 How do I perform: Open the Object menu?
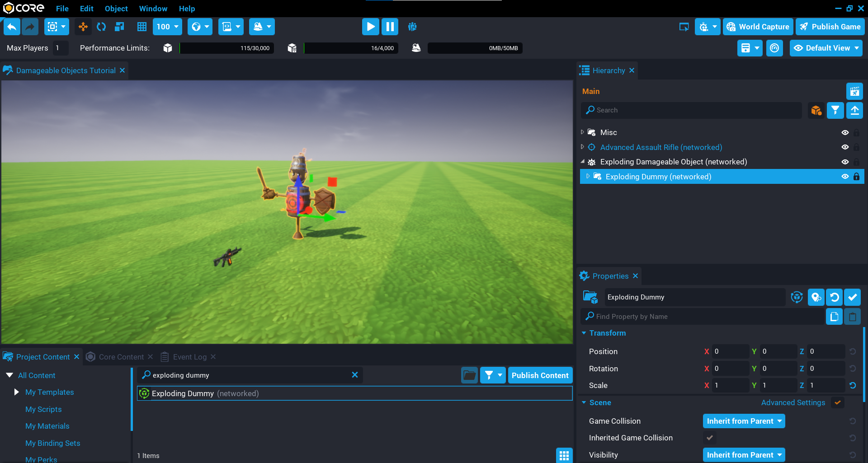coord(116,9)
